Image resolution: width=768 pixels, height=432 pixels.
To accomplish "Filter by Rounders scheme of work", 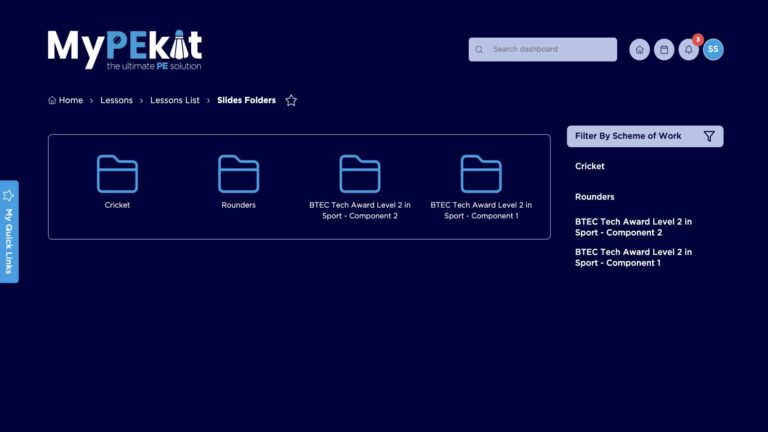I will 595,197.
